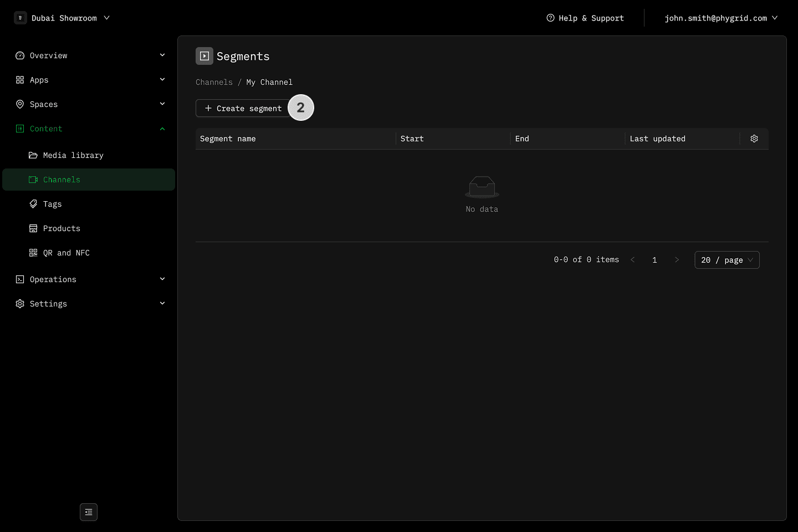Click the Apps grid icon

(x=20, y=80)
